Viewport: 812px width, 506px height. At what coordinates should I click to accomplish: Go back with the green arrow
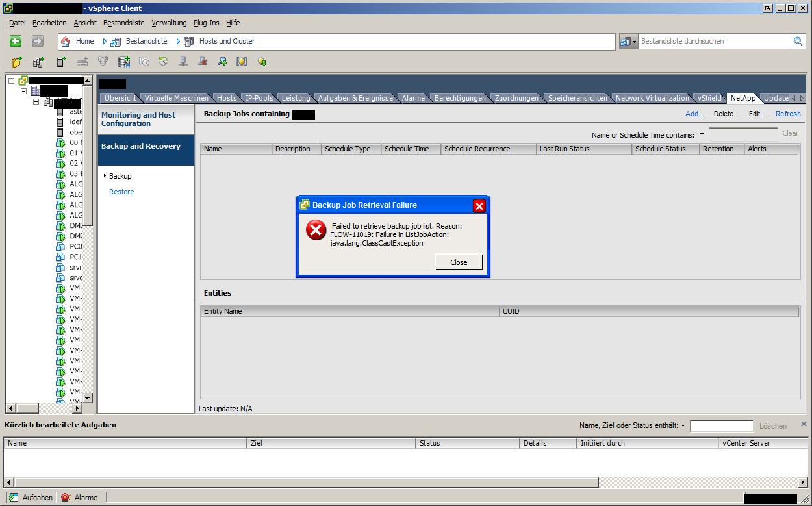tap(16, 41)
